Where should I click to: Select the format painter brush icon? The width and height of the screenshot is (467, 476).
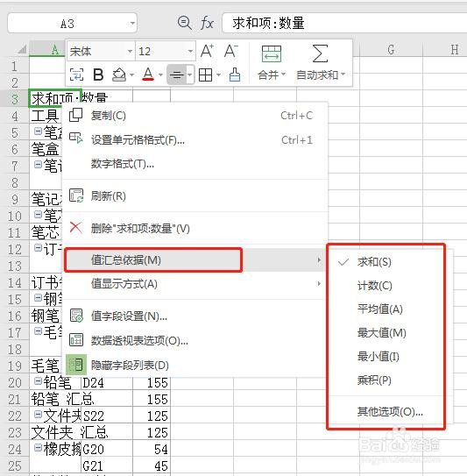pos(235,75)
